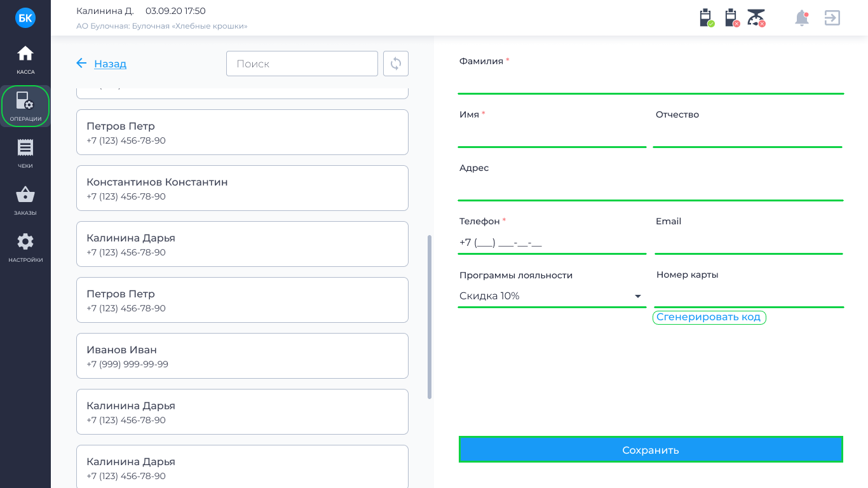This screenshot has width=868, height=488.
Task: Open the Касса home section
Action: (25, 60)
